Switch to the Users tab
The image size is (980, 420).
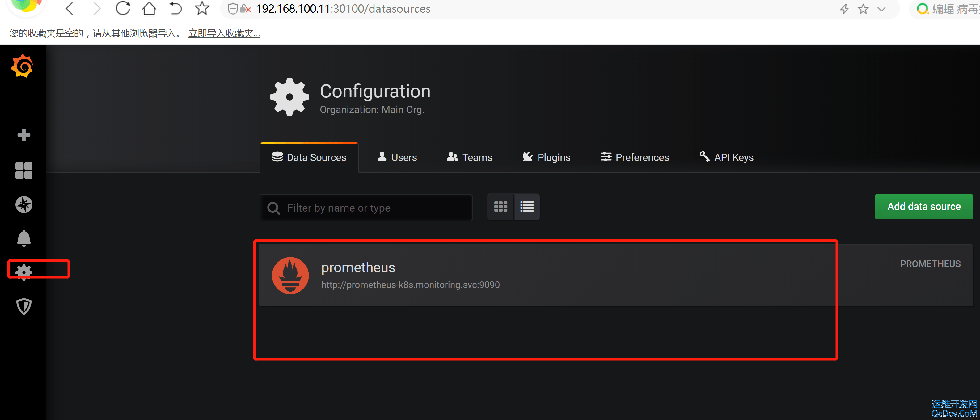pos(397,157)
